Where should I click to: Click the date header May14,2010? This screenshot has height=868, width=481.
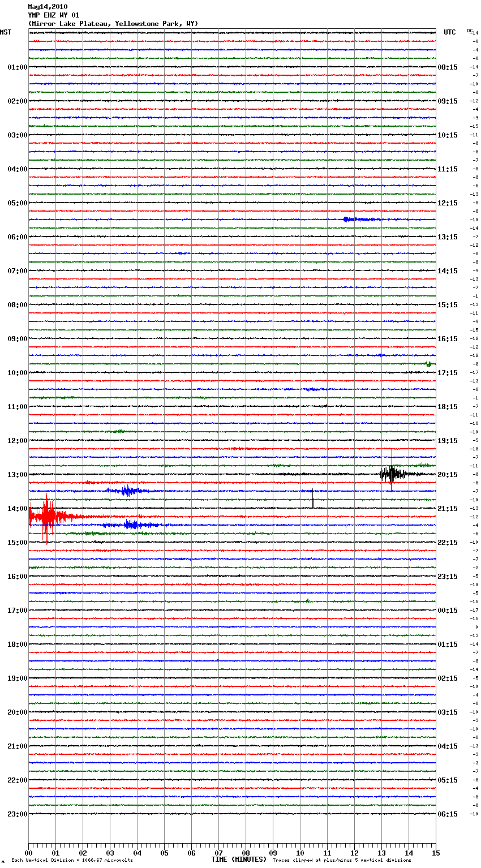(x=48, y=7)
